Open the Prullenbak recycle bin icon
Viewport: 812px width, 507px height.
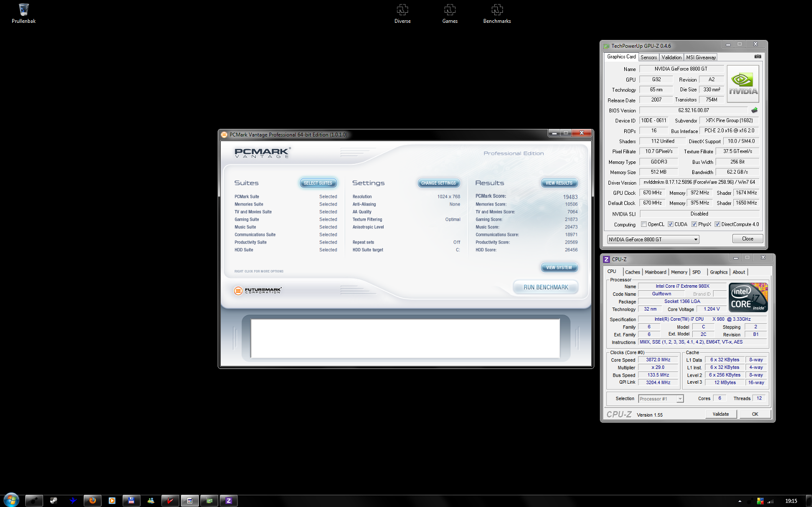[x=23, y=13]
